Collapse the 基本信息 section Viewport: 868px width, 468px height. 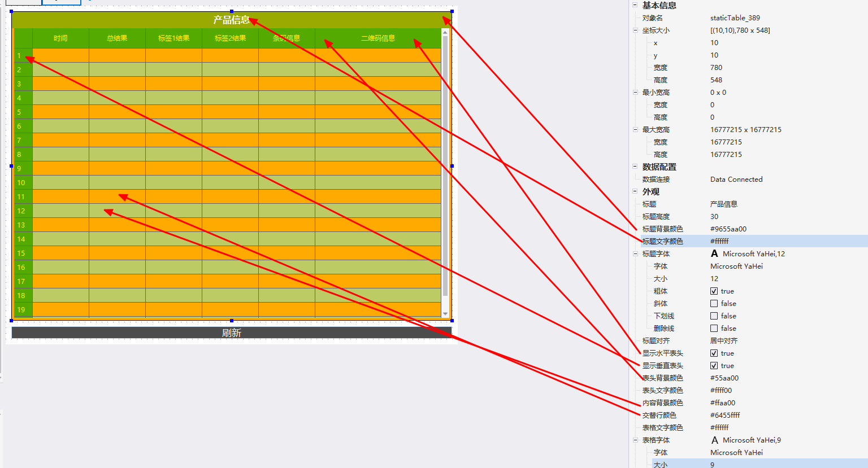click(x=635, y=5)
